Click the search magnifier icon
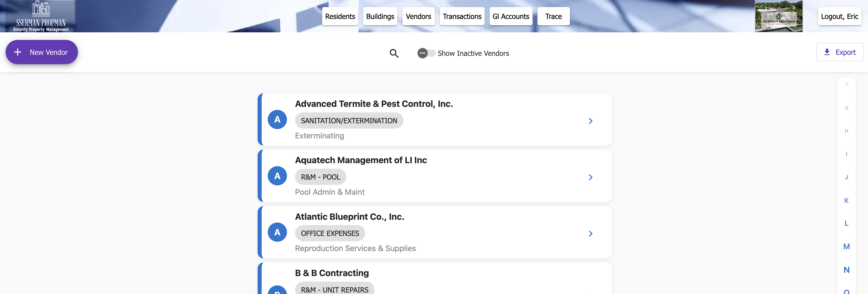The image size is (868, 294). 394,53
